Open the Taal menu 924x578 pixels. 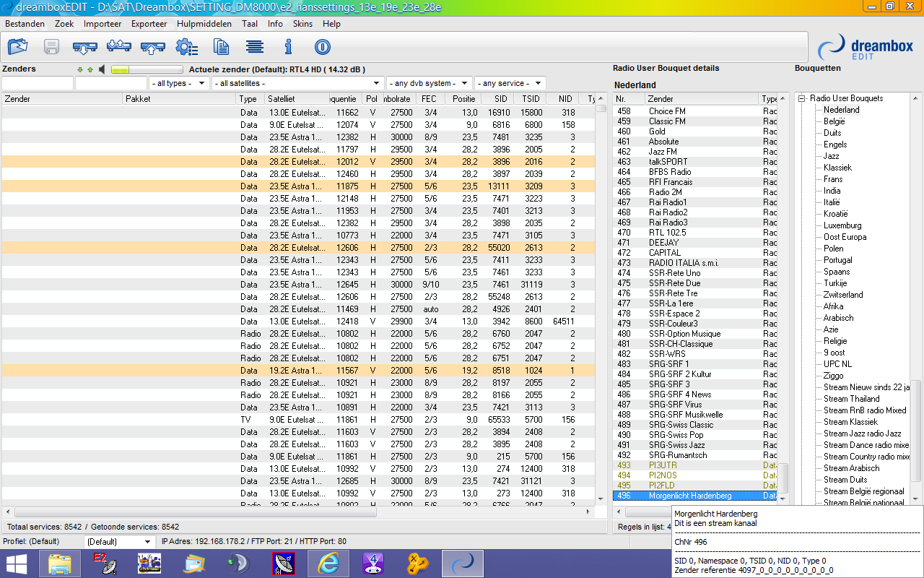[250, 24]
